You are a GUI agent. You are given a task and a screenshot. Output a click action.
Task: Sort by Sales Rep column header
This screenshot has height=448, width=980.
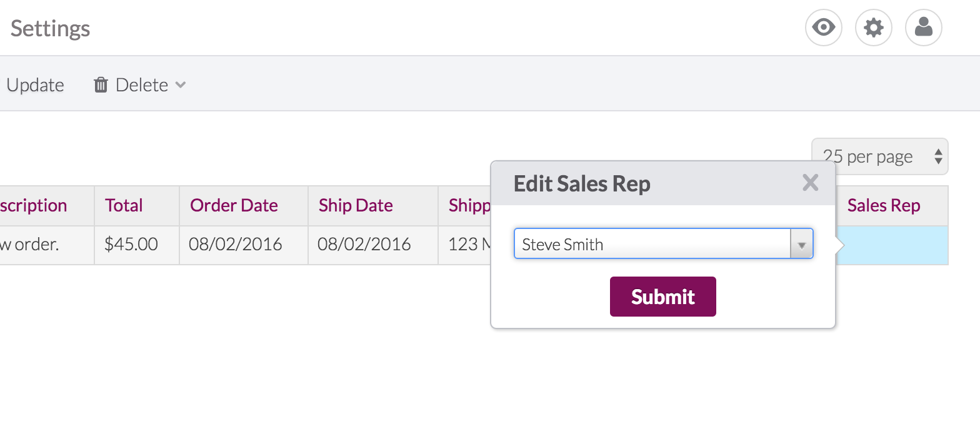click(883, 205)
